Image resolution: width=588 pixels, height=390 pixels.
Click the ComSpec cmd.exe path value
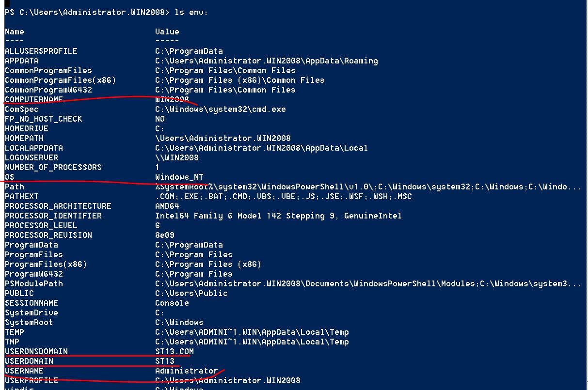[221, 109]
